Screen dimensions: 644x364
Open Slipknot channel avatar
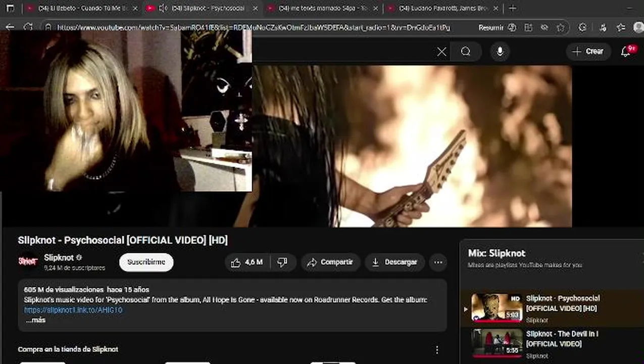(28, 262)
